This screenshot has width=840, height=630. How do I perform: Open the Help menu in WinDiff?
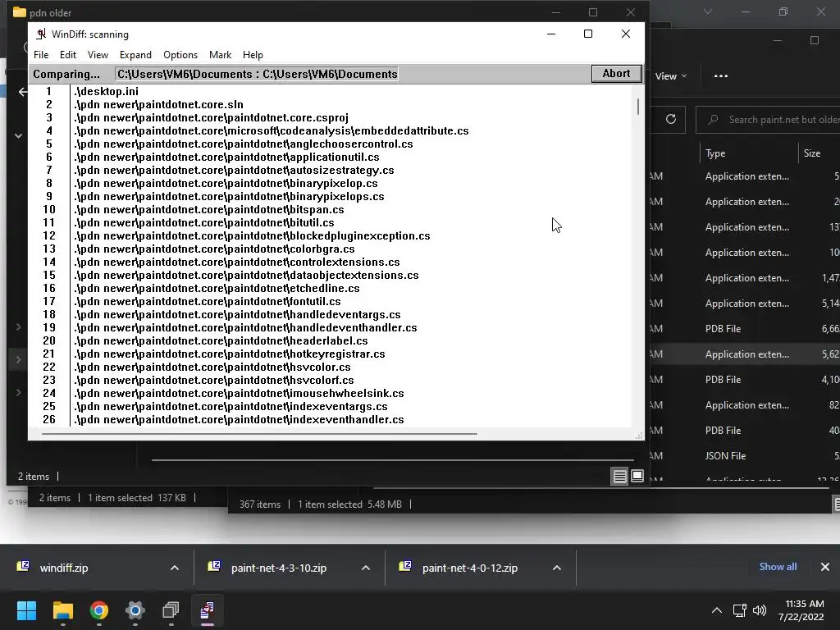coord(253,55)
